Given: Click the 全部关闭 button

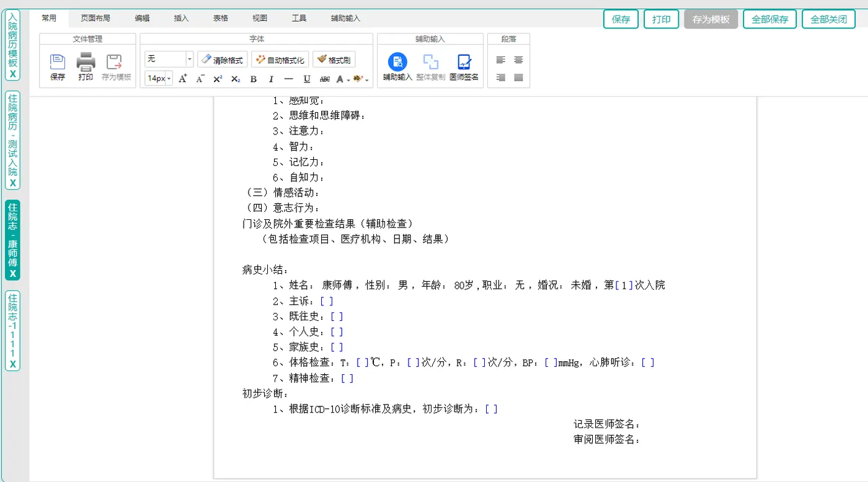Looking at the screenshot, I should 829,19.
